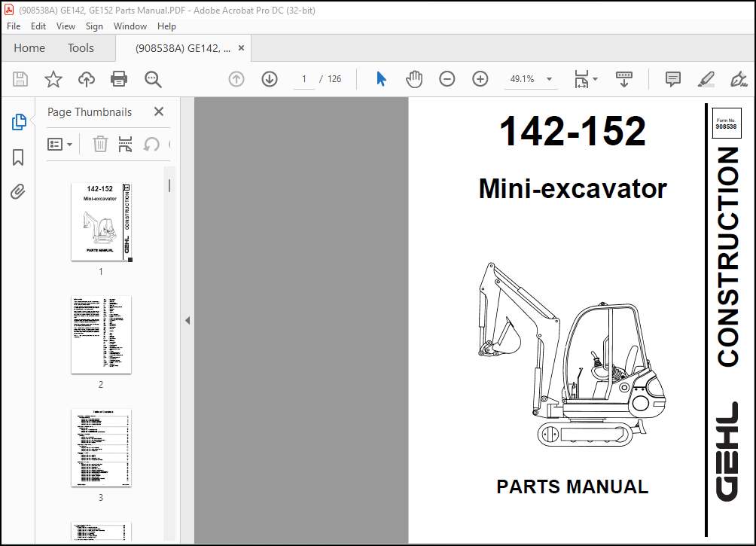This screenshot has height=546, width=756.
Task: Open the Bookmarks pane
Action: click(18, 157)
